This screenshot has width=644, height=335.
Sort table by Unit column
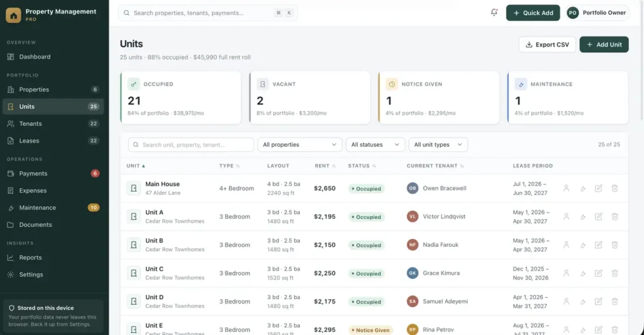(136, 166)
